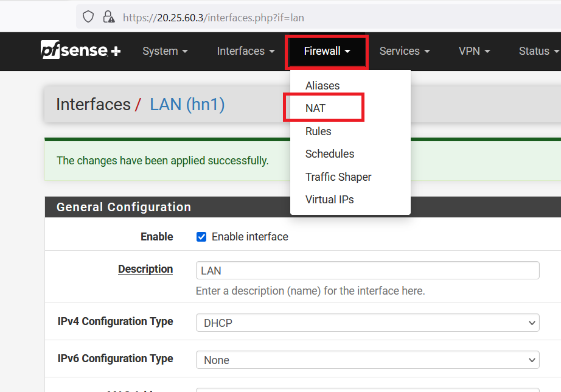Toggle the Enable interface checkbox
The image size is (561, 392).
pos(201,237)
